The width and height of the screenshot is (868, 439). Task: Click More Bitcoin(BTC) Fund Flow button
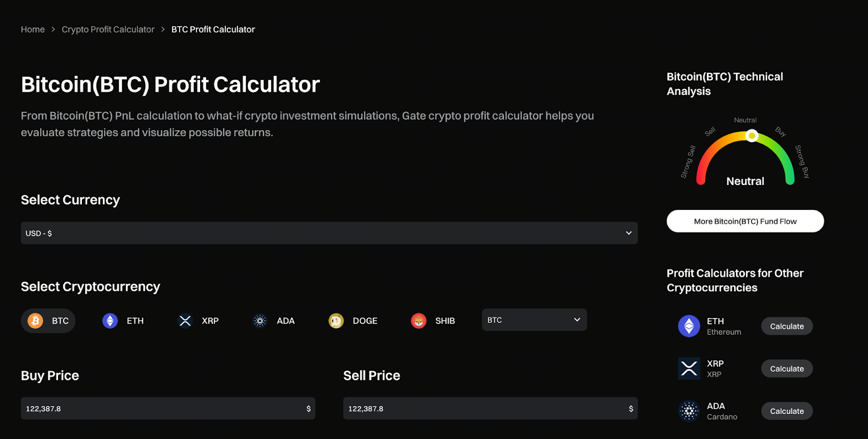[x=745, y=221]
